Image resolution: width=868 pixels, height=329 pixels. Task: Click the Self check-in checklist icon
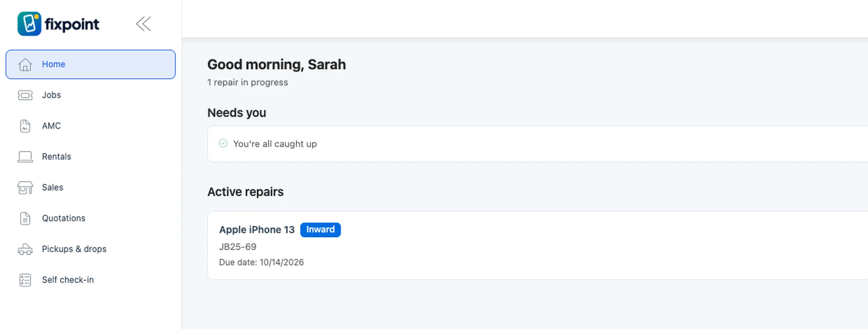[x=25, y=280]
